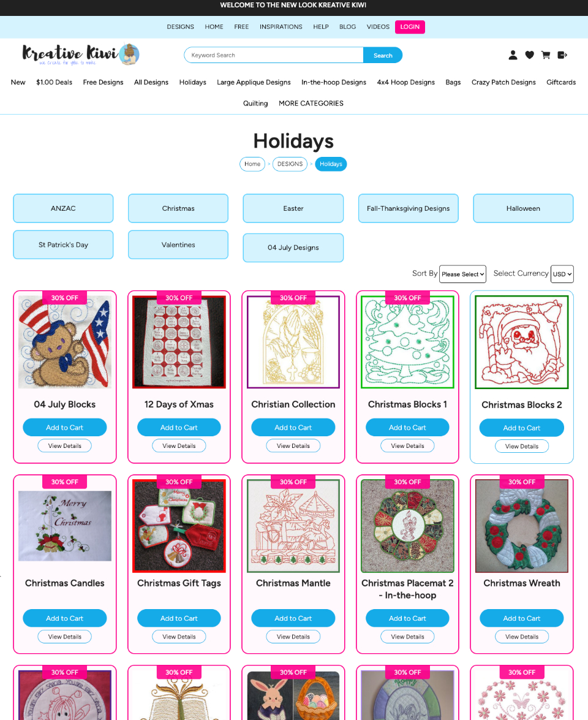Click the pink LOGIN button
Viewport: 588px width, 720px height.
(410, 26)
